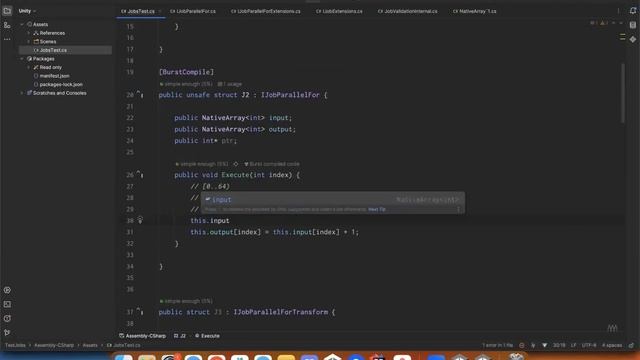Click the cursor position 30:19 in status bar

559,345
